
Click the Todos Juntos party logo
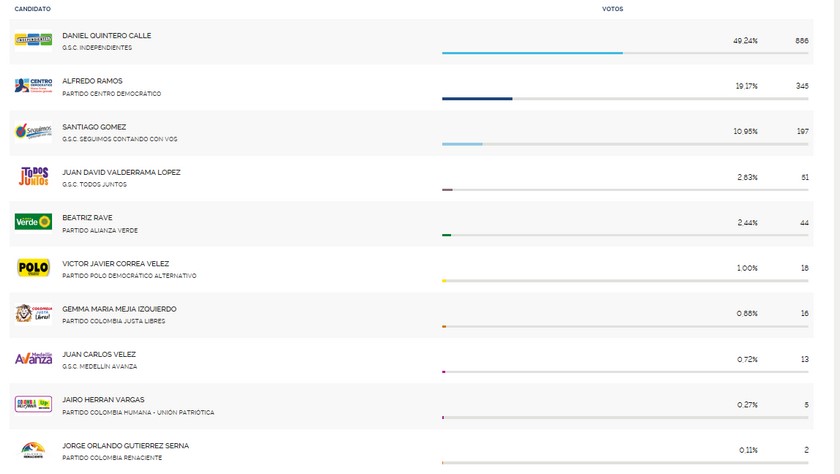click(x=33, y=177)
